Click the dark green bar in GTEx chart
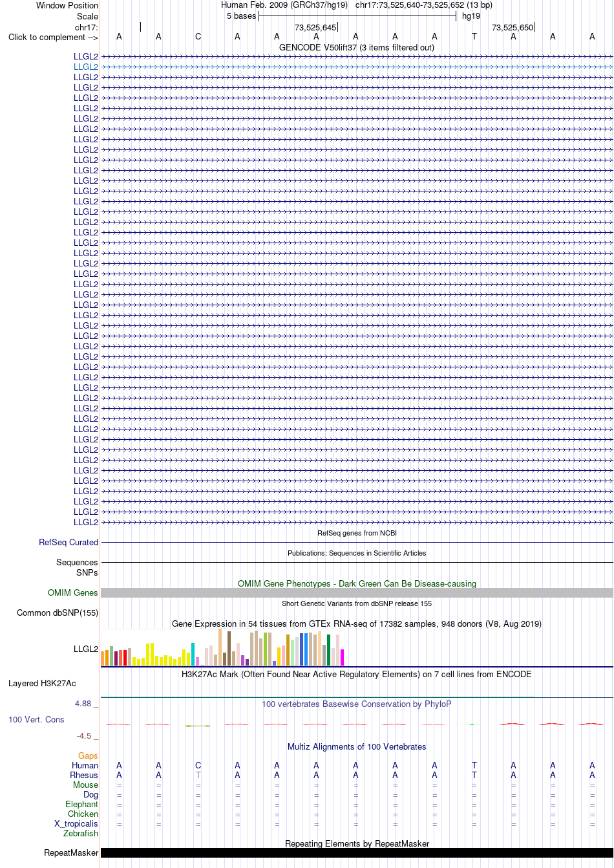This screenshot has height=868, width=614. (x=329, y=650)
